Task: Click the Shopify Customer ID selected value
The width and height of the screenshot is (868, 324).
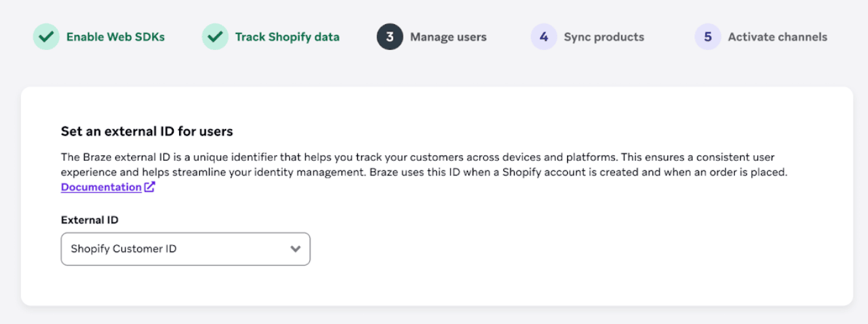Action: coord(124,249)
